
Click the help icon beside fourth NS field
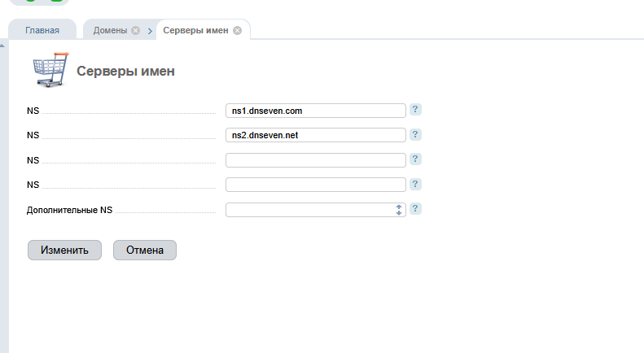[415, 185]
